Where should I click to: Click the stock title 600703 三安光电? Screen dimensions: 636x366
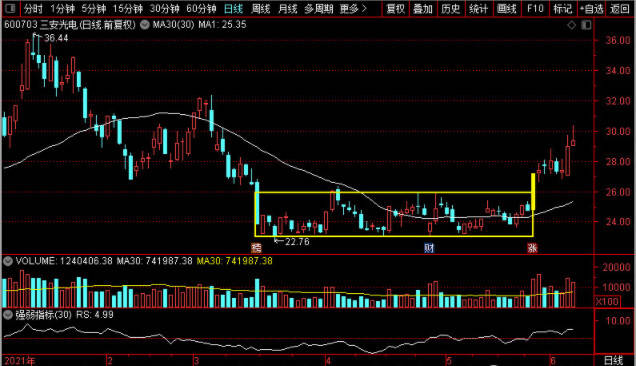(42, 25)
